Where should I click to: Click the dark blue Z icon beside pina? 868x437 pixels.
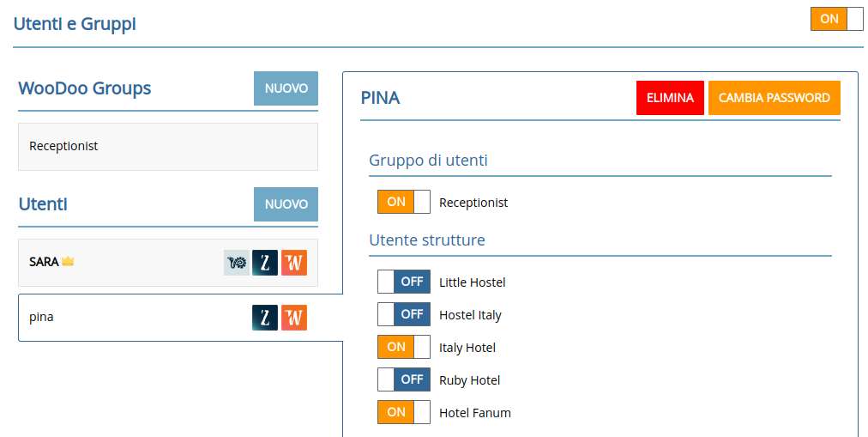point(265,318)
